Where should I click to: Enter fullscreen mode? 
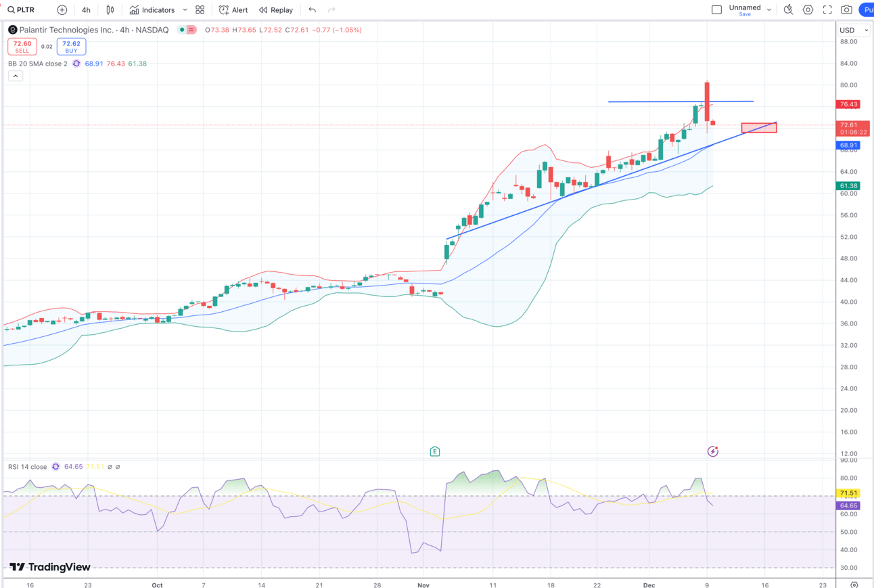click(x=827, y=10)
